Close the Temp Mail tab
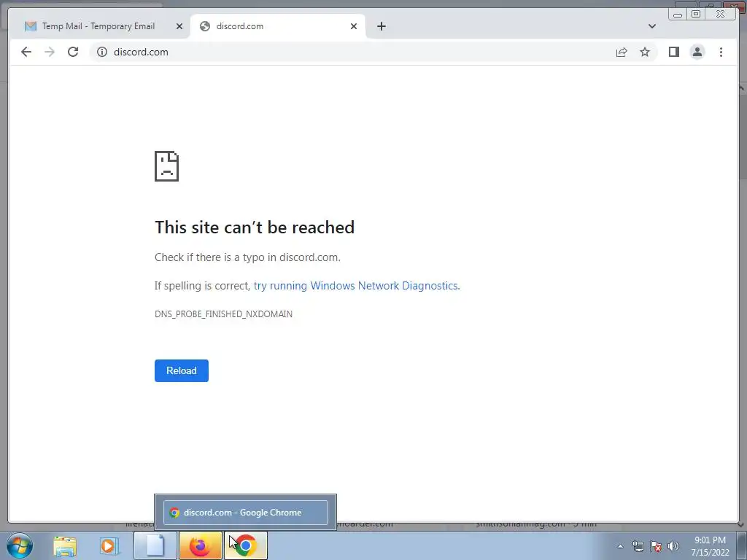Screen dimensions: 747x560 [x=179, y=26]
